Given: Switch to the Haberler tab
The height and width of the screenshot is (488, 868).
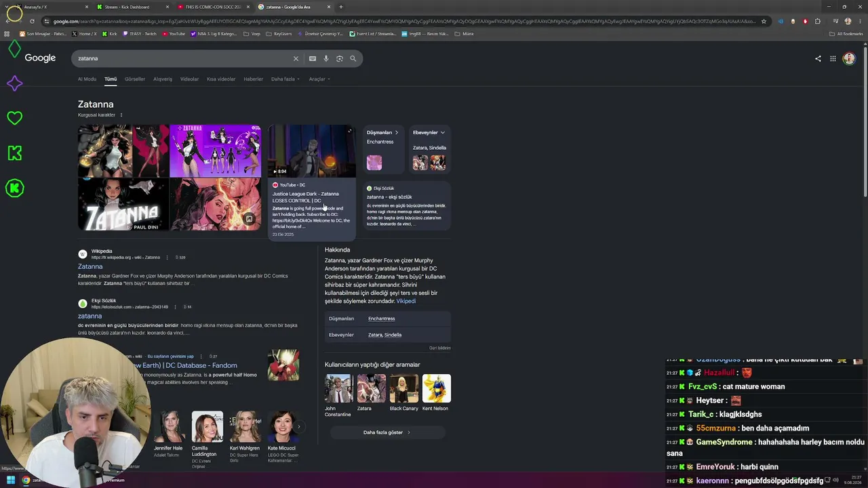Looking at the screenshot, I should (x=253, y=79).
